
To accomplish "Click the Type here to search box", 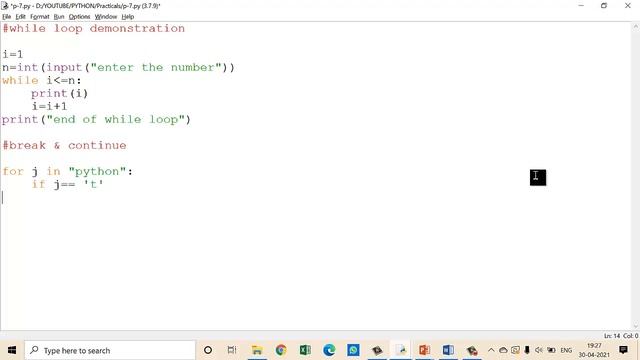I will 110,350.
